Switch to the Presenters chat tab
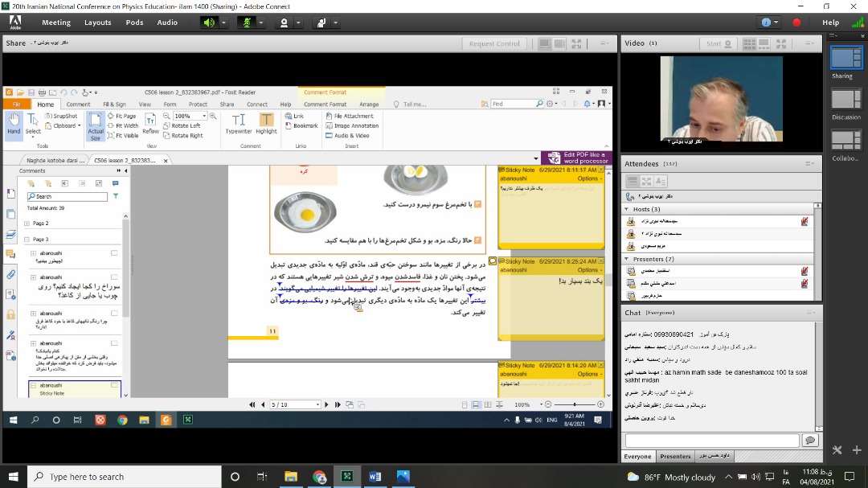 tap(675, 457)
